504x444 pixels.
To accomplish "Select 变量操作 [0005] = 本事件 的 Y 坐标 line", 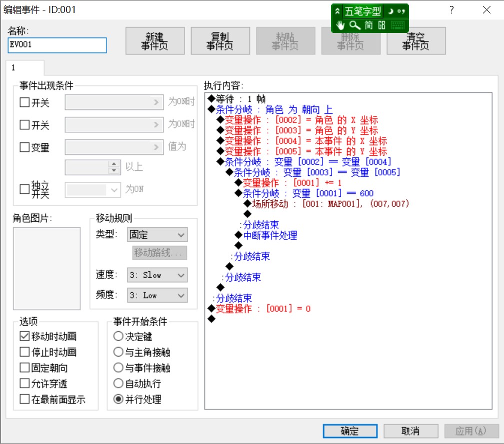I will (x=302, y=151).
